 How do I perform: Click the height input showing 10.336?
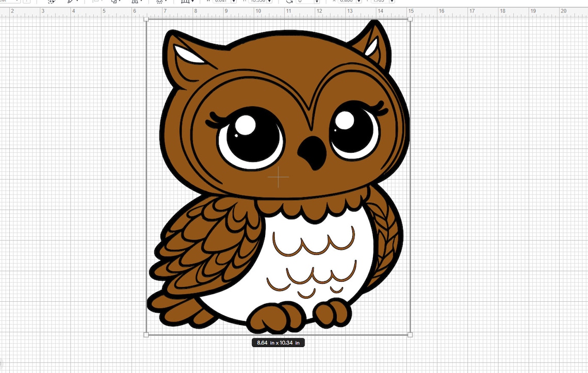(259, 2)
